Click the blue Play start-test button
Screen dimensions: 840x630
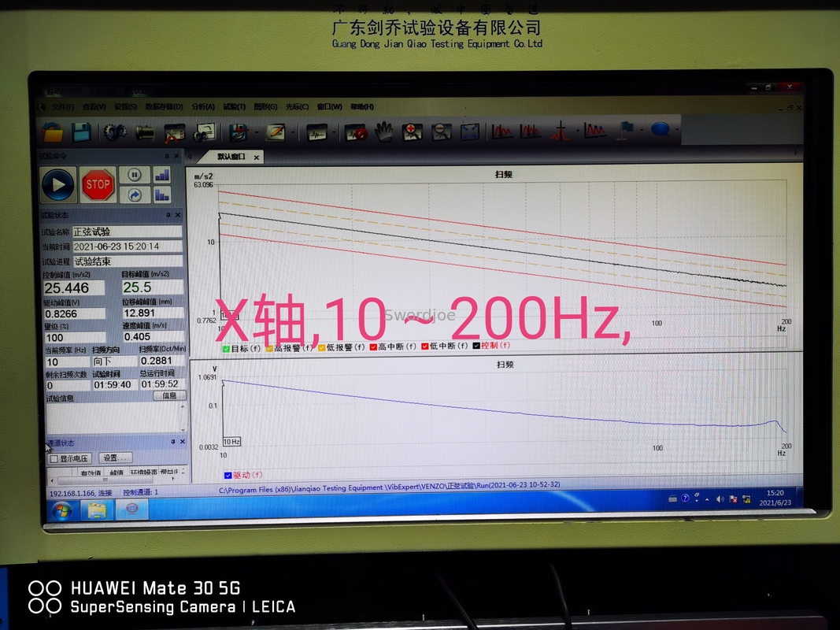58,185
